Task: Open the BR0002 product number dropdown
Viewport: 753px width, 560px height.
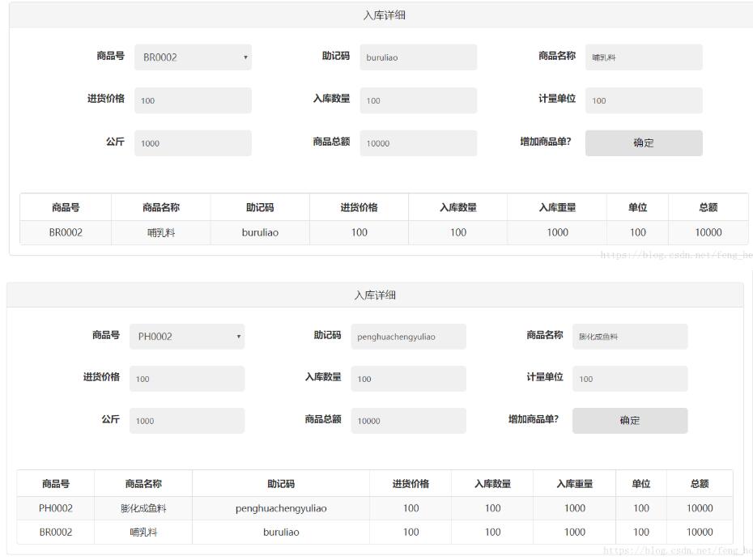Action: pos(193,57)
